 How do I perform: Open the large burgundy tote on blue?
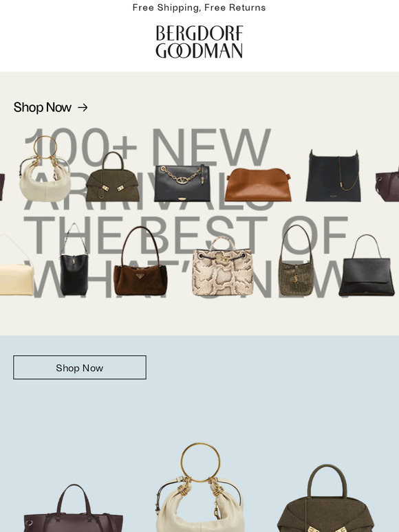tap(74, 508)
